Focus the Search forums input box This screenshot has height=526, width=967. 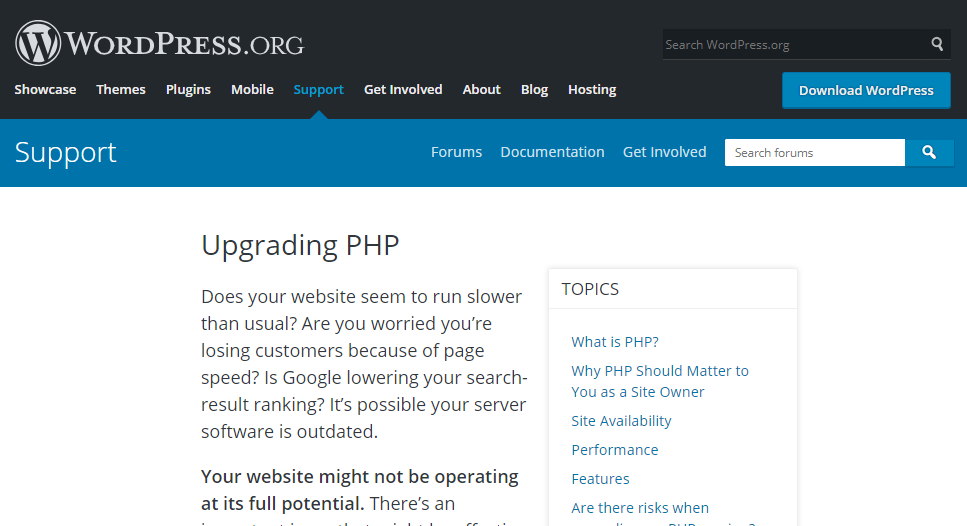point(815,152)
